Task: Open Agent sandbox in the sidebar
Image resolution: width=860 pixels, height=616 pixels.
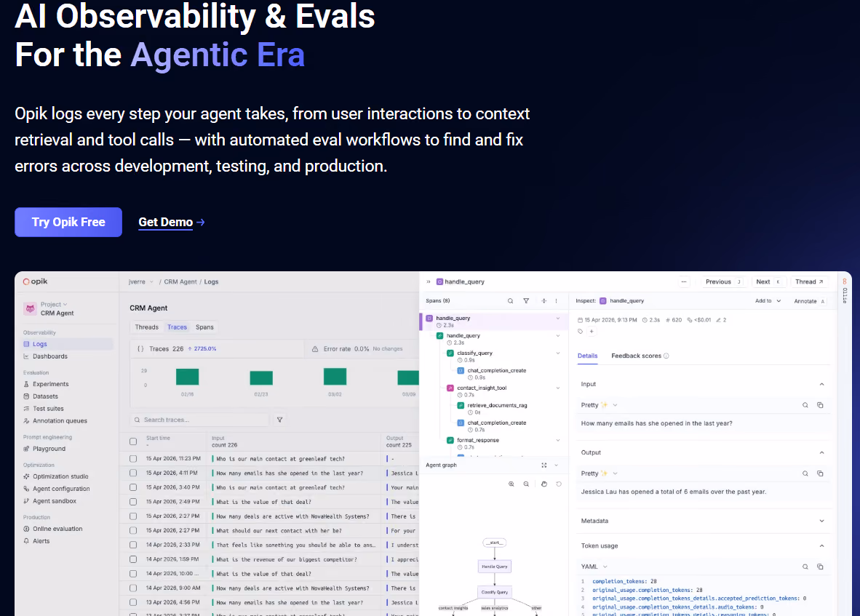Action: (x=55, y=501)
